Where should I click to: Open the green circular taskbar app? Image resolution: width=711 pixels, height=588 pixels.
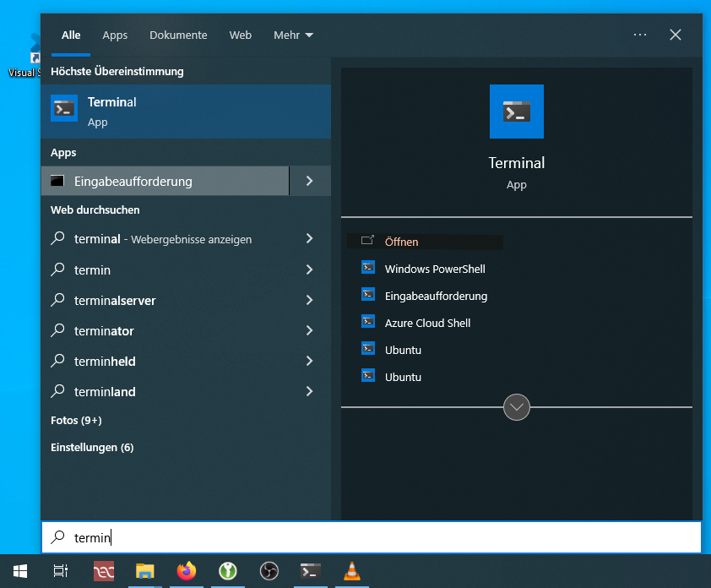point(228,571)
